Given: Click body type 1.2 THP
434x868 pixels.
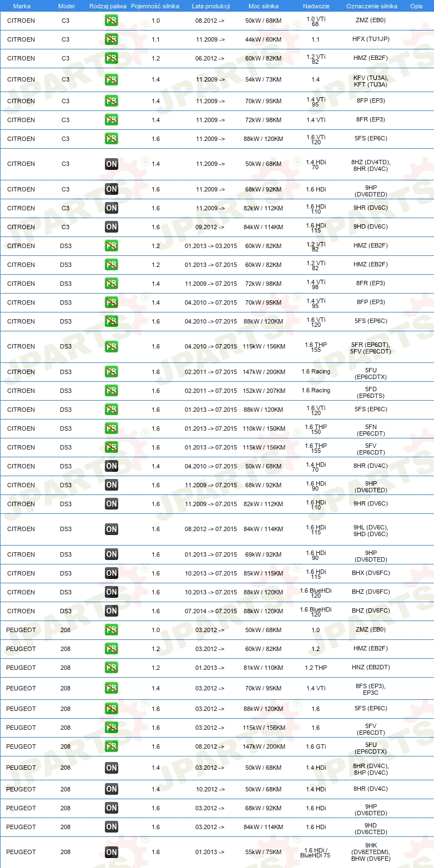Looking at the screenshot, I should 316,668.
